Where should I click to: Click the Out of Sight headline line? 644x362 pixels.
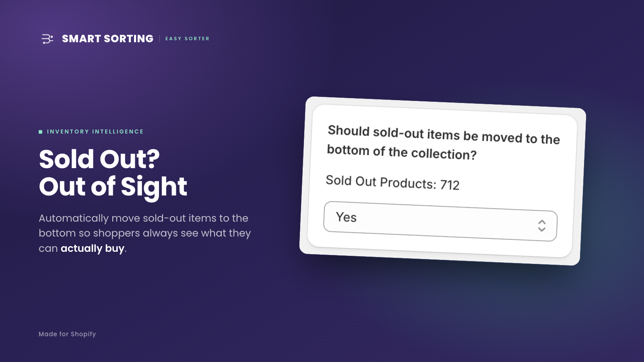(x=113, y=186)
